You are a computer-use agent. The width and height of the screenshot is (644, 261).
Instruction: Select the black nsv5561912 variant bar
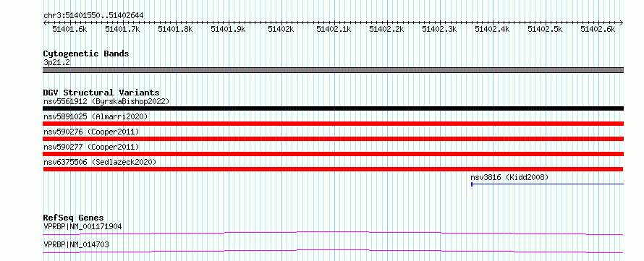(334, 108)
